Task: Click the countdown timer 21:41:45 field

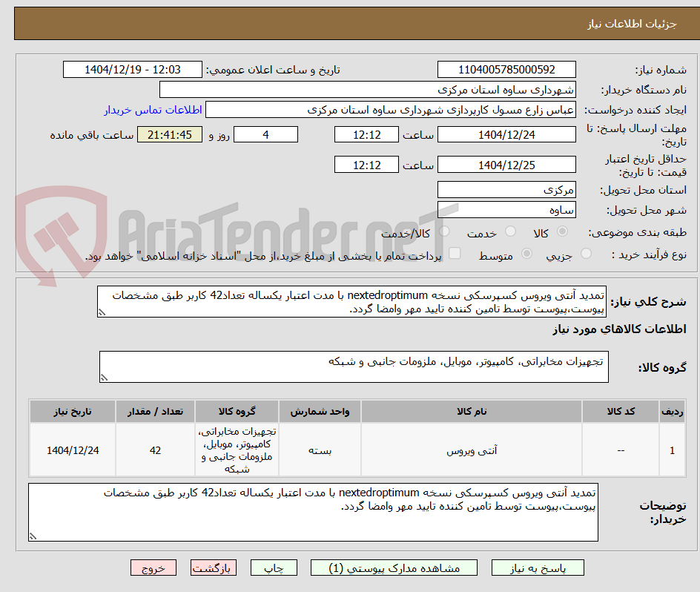Action: click(x=170, y=134)
